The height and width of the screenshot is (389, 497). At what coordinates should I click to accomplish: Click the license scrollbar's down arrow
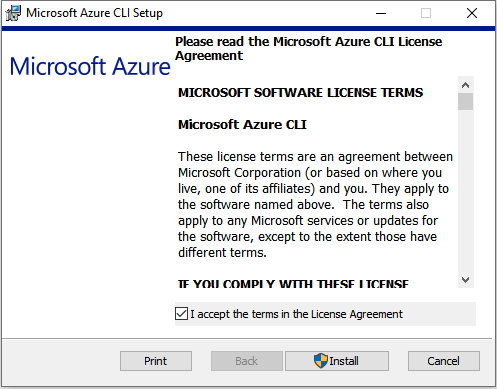466,280
